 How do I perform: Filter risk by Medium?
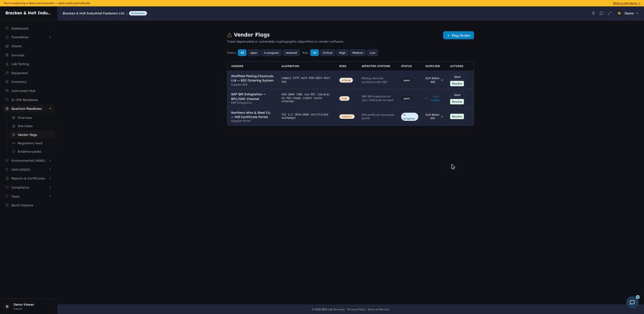click(x=357, y=53)
